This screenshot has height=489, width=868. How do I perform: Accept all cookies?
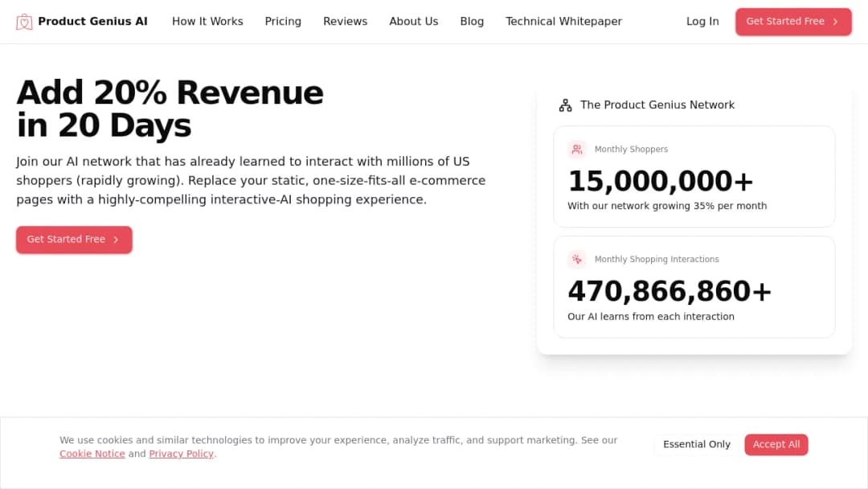(x=776, y=445)
